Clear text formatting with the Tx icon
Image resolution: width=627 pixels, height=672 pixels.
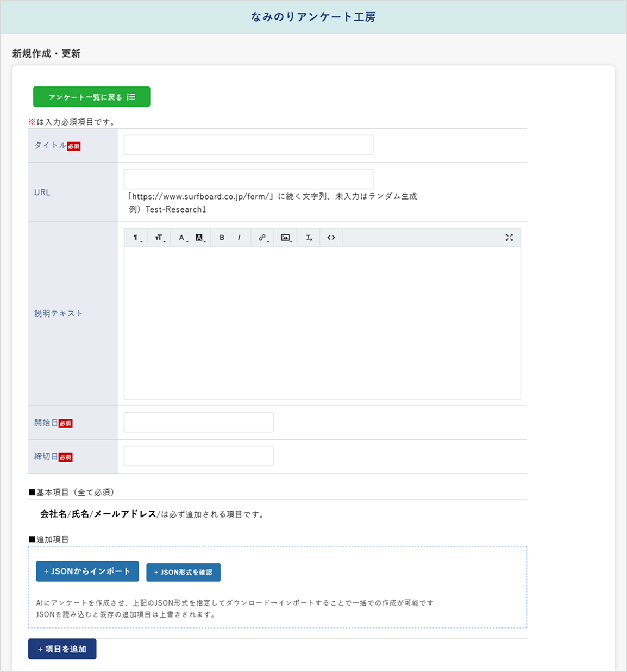tap(308, 238)
